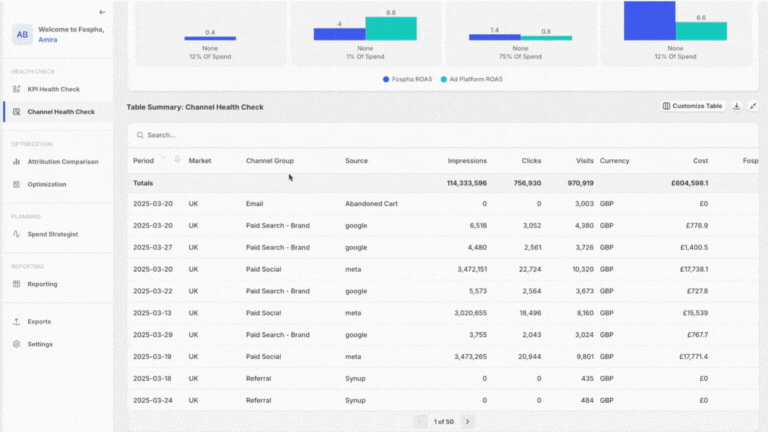Download the table with the download icon
Screen dimensions: 768x432
click(x=736, y=106)
